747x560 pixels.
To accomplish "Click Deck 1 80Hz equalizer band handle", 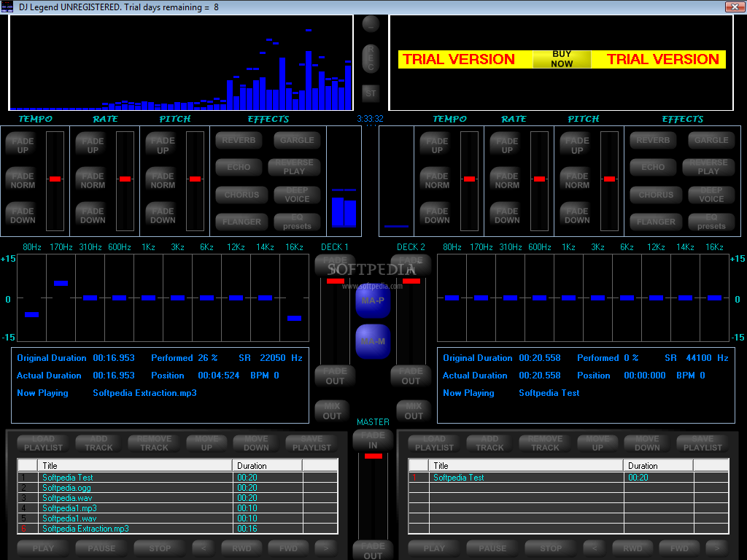I will point(32,314).
